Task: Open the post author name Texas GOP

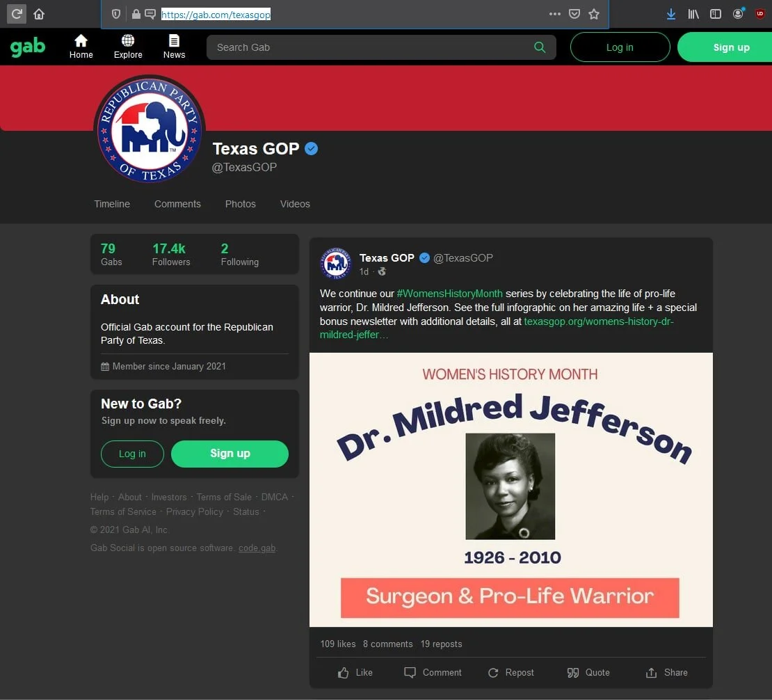Action: coord(387,257)
